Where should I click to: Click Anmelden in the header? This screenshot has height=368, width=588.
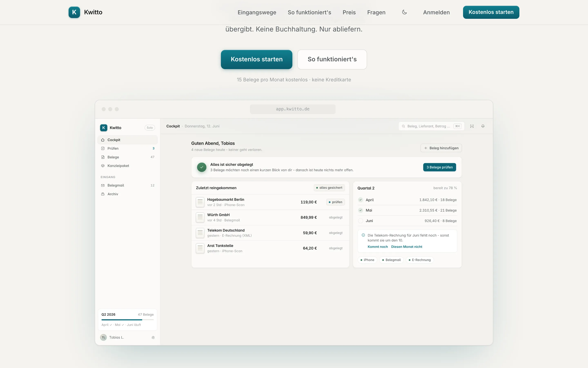click(x=436, y=12)
